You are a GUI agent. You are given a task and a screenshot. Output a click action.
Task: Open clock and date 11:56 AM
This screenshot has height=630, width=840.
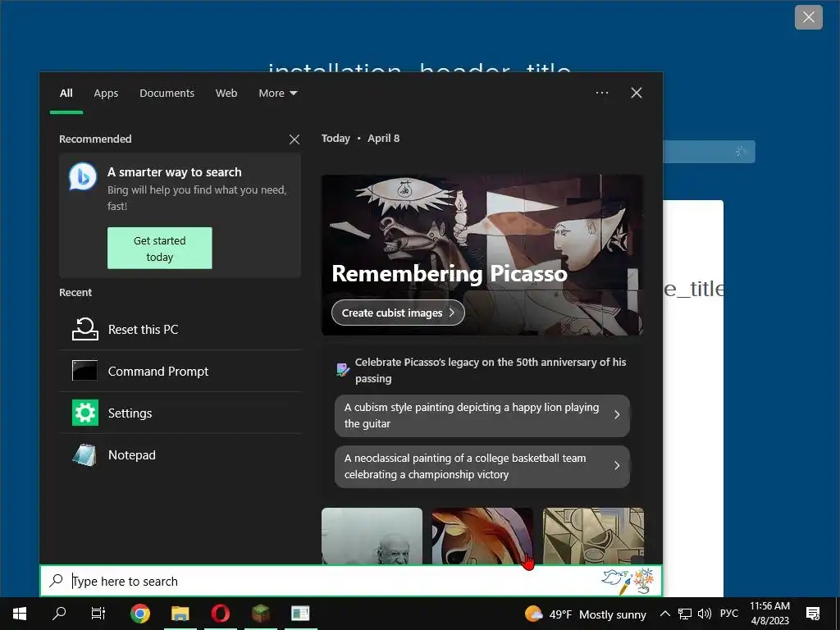[x=769, y=614]
